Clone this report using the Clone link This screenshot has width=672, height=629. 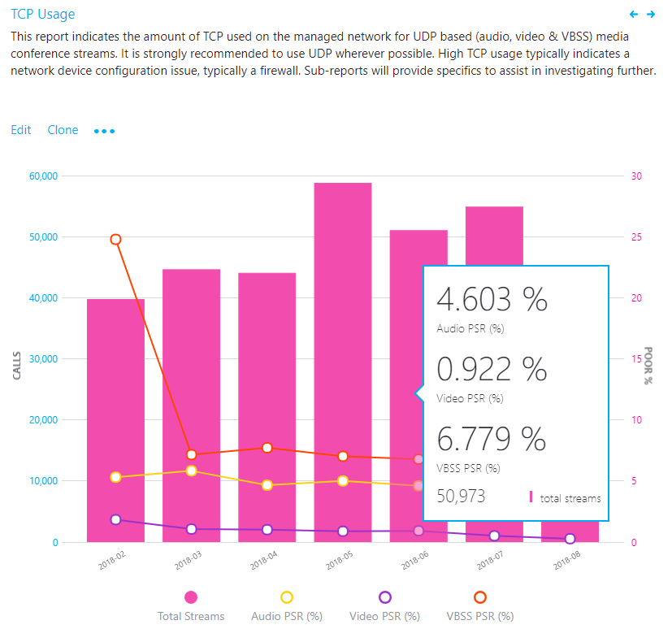coord(63,130)
